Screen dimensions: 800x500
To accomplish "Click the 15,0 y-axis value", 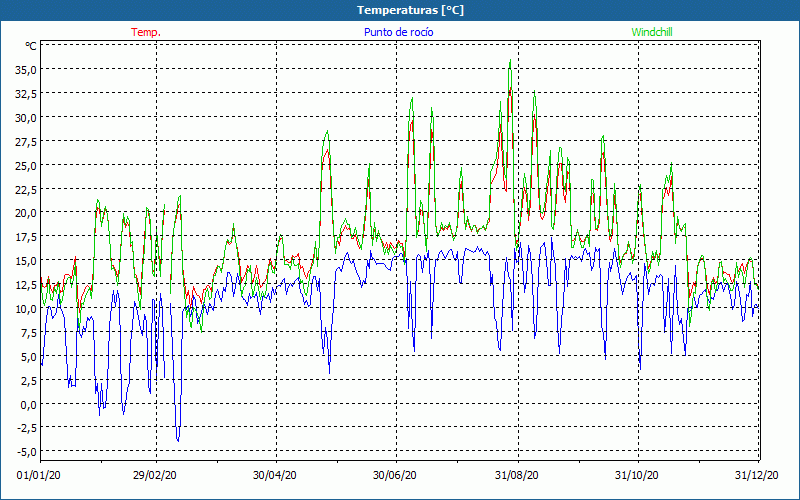I will tap(26, 261).
